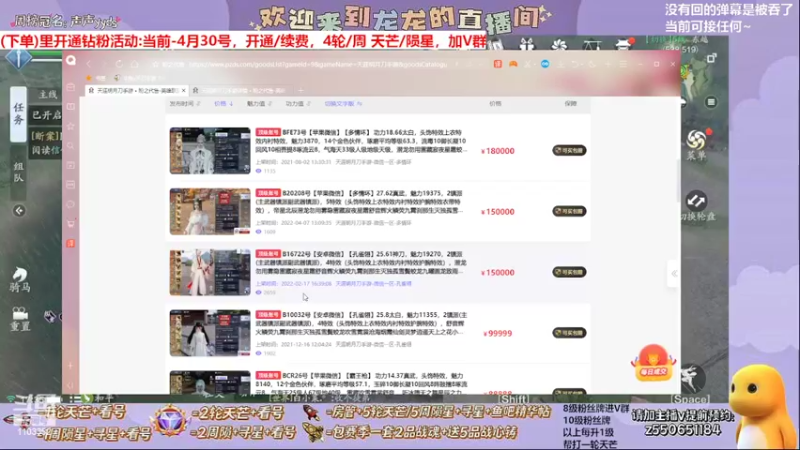Open the B20208号 listing title link
Screen dimensions: 800x450
[x=361, y=202]
